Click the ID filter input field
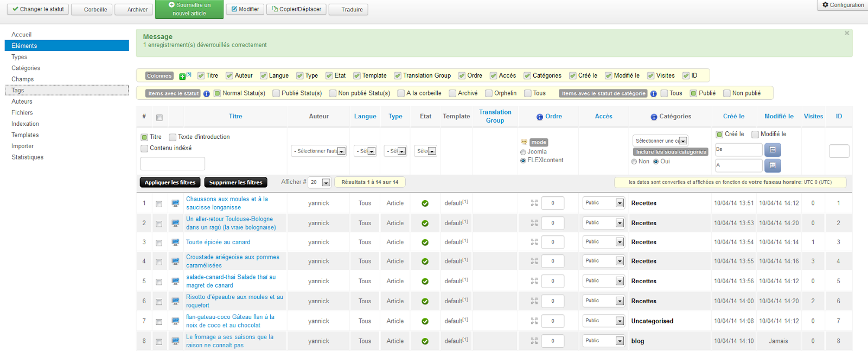Image resolution: width=868 pixels, height=351 pixels. click(x=839, y=151)
